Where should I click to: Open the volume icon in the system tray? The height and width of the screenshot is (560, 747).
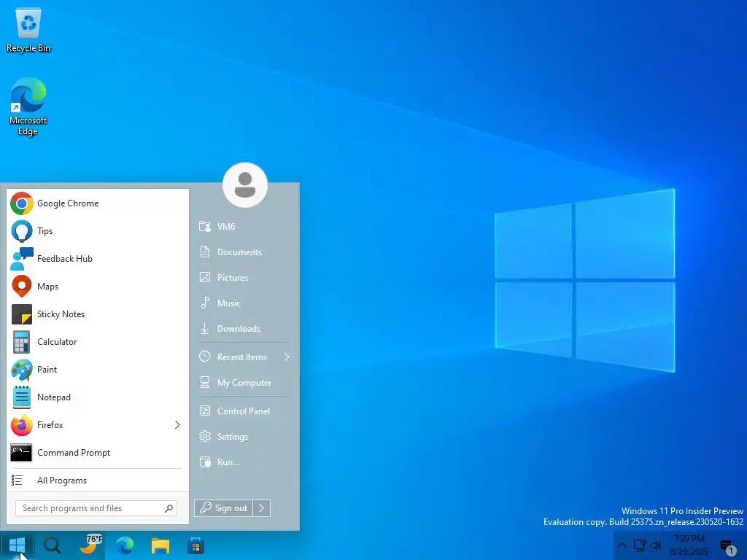point(657,545)
